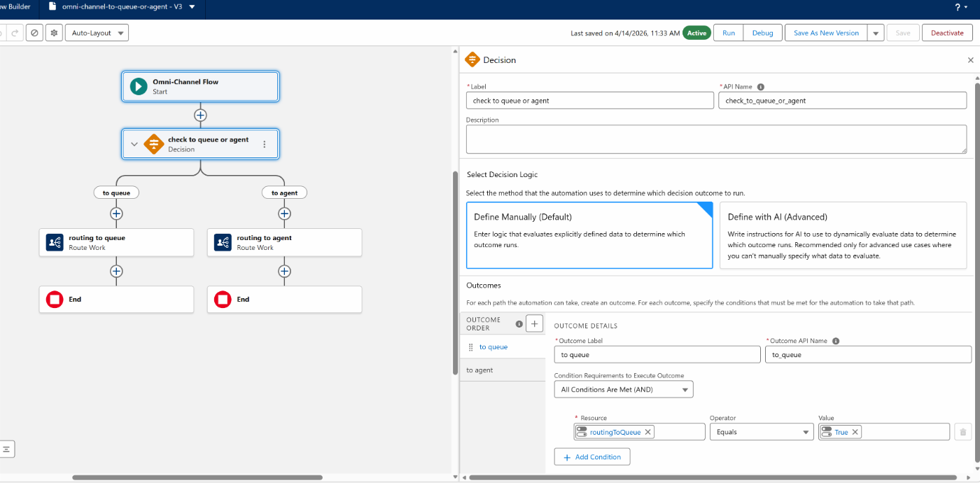Select the 'to agent' branch label on canvas
This screenshot has height=483, width=980.
284,192
